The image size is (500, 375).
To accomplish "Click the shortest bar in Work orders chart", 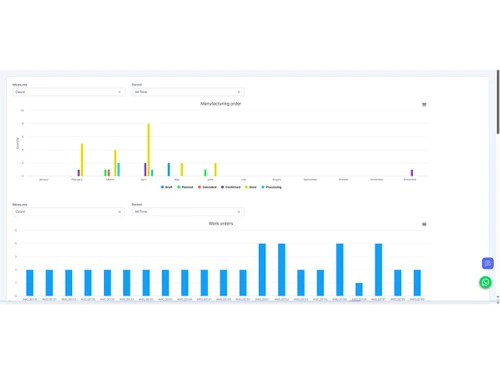I will pyautogui.click(x=359, y=289).
